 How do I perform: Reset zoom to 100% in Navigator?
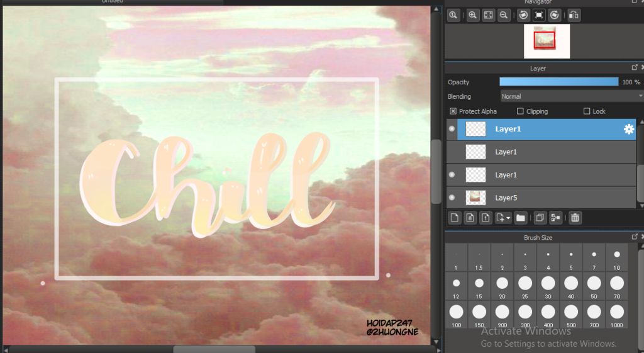[x=453, y=15]
